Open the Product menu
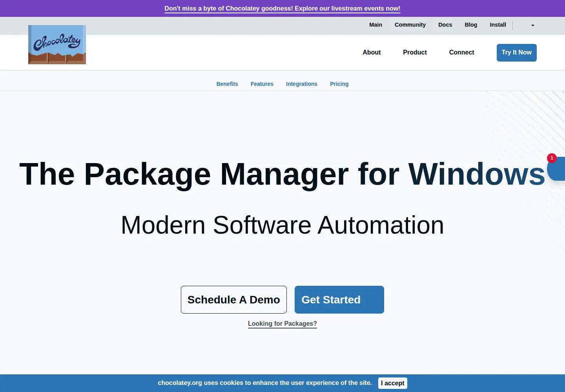Screen dimensions: 565x392 (415, 53)
